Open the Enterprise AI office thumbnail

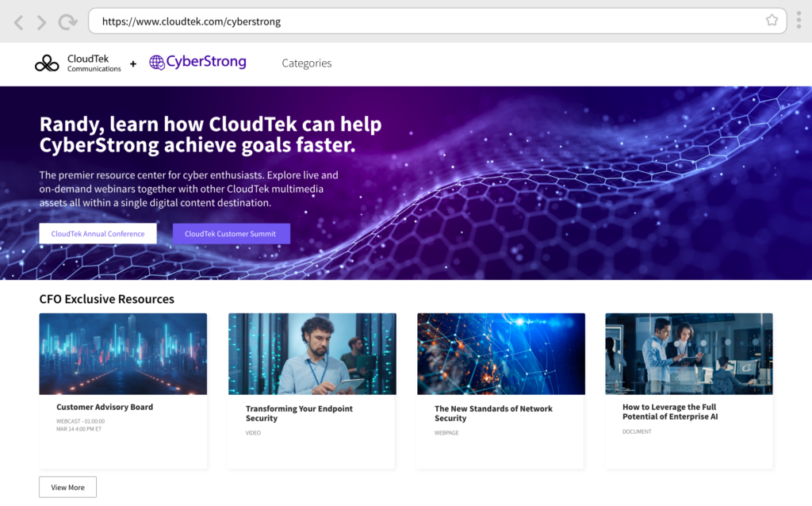point(689,354)
